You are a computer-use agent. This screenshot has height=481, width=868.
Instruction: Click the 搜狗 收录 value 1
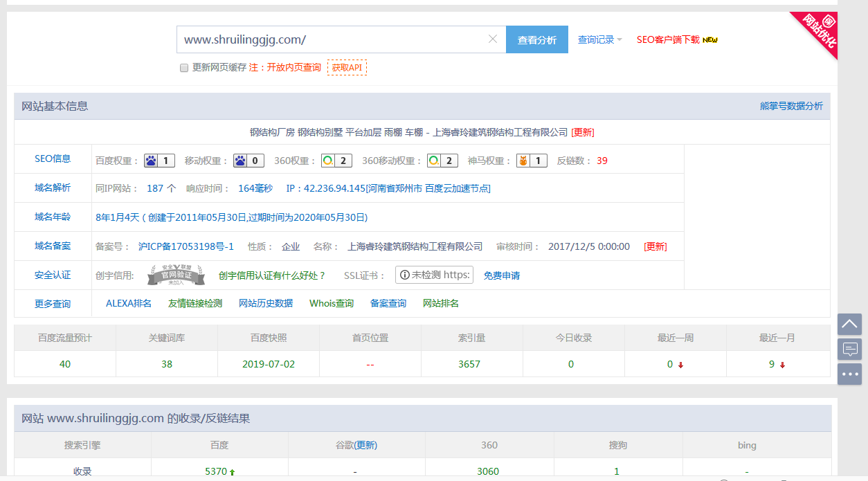point(617,471)
